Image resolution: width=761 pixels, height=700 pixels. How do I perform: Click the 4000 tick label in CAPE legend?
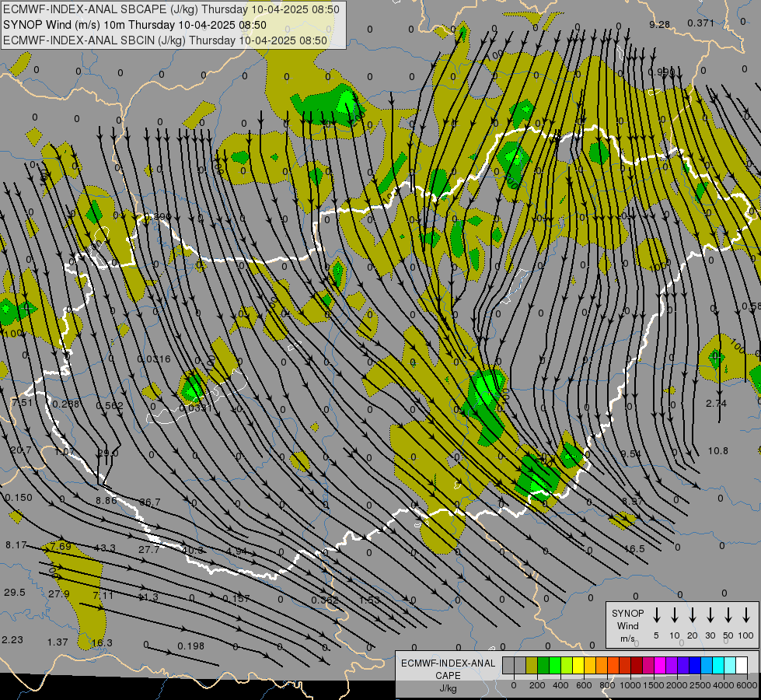tap(723, 685)
